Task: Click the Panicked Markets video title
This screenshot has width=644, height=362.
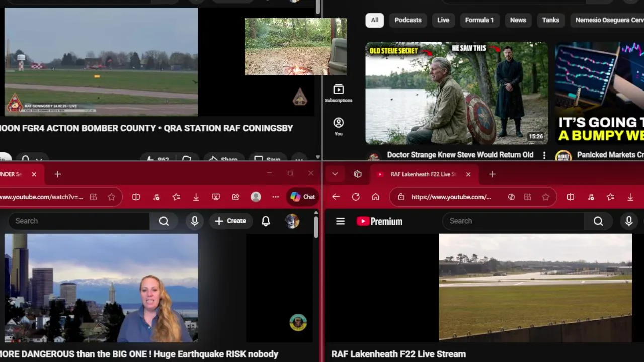Action: pyautogui.click(x=610, y=155)
